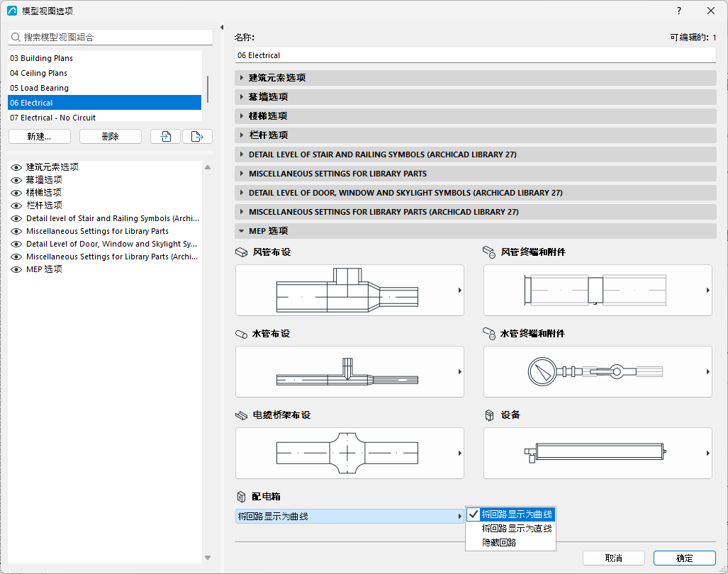Select 03 Building Plans combination

pyautogui.click(x=104, y=58)
